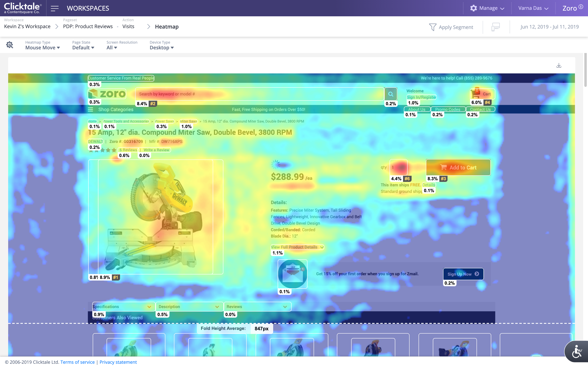Click the Apply Segment funnel icon

[x=432, y=27]
